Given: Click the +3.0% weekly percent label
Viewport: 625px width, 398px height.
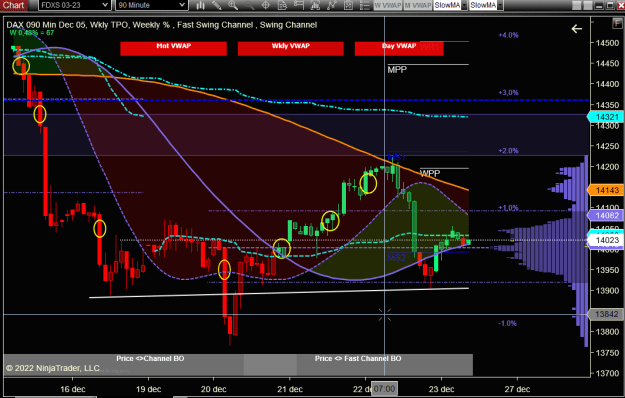Looking at the screenshot, I should pos(508,92).
